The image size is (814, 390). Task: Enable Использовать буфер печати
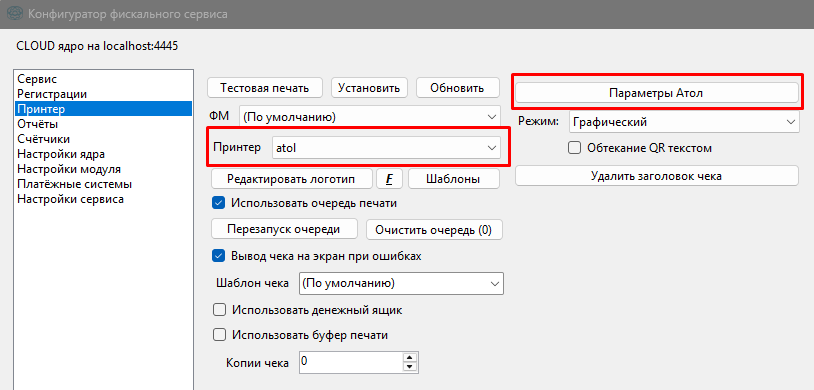pyautogui.click(x=219, y=335)
